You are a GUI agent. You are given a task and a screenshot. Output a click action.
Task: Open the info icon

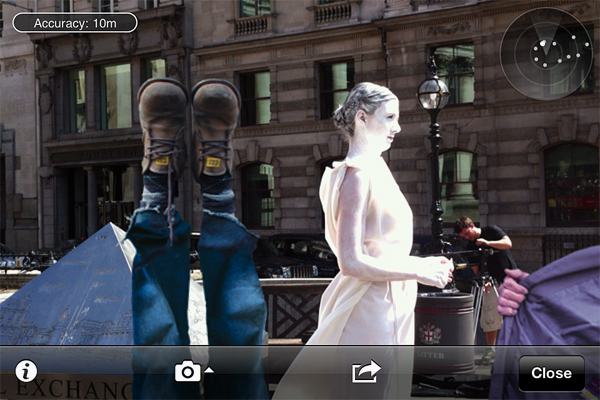26,371
